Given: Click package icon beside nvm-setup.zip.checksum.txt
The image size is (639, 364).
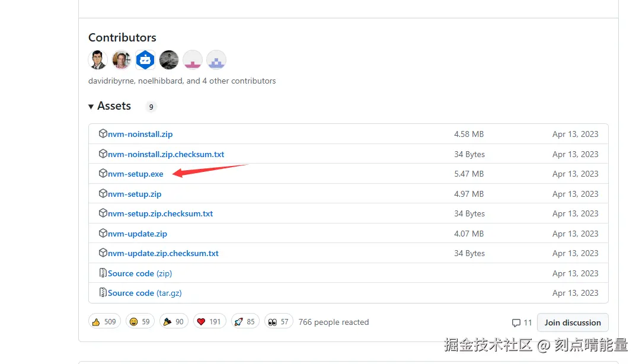Looking at the screenshot, I should pyautogui.click(x=103, y=213).
